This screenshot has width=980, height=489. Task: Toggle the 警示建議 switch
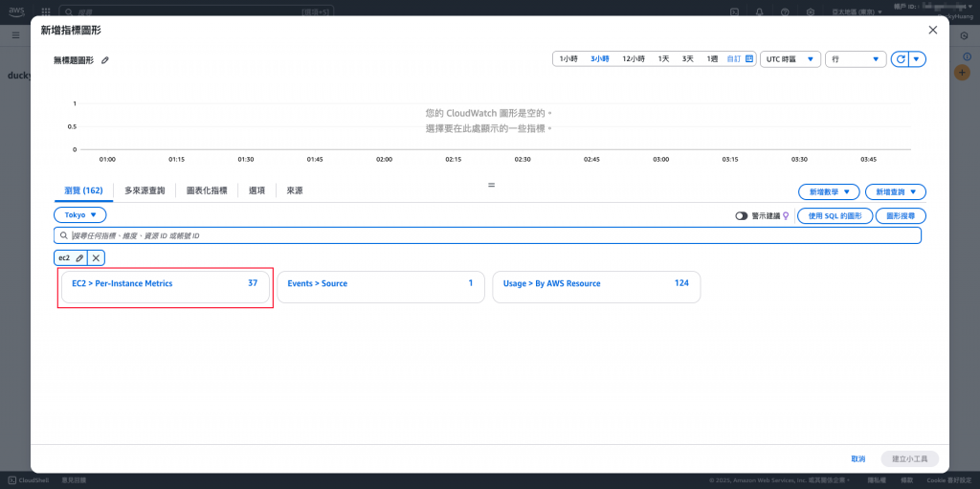[x=742, y=215]
